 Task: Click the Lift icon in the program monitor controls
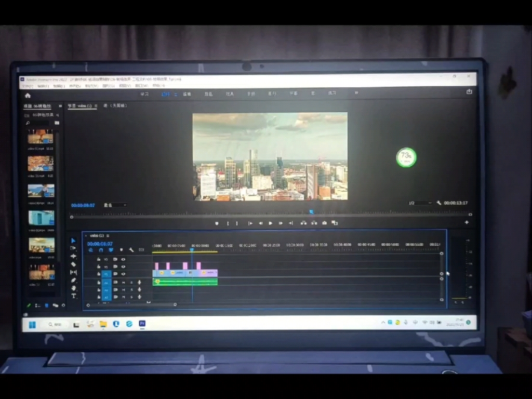click(x=303, y=223)
